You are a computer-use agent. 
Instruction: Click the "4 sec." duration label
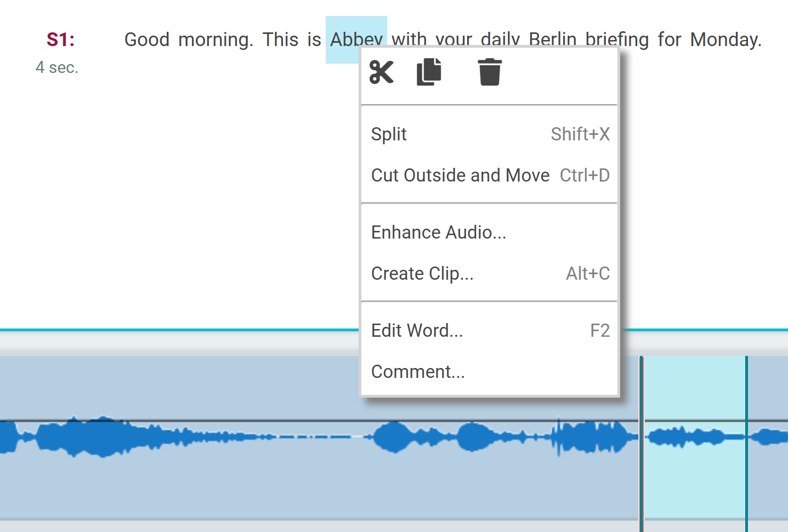point(57,67)
